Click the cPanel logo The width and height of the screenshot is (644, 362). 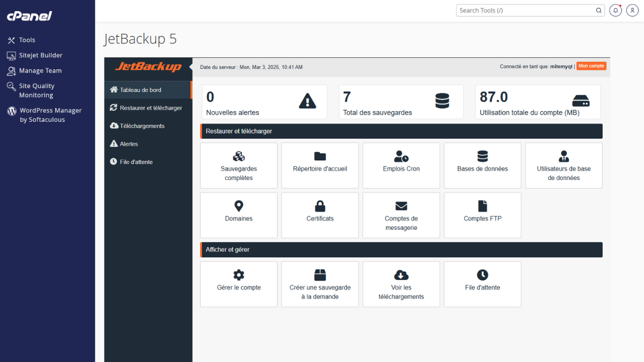click(29, 16)
